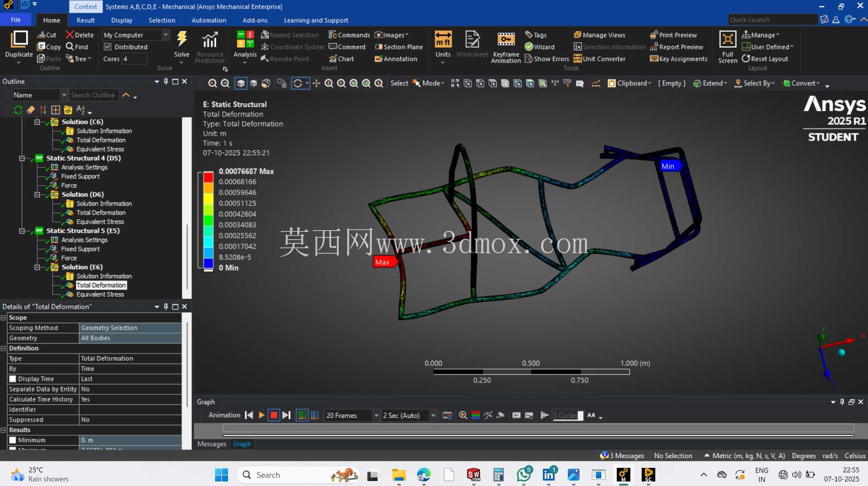Click Reset Layout icon
Screen dimensions: 868x486
pyautogui.click(x=746, y=59)
